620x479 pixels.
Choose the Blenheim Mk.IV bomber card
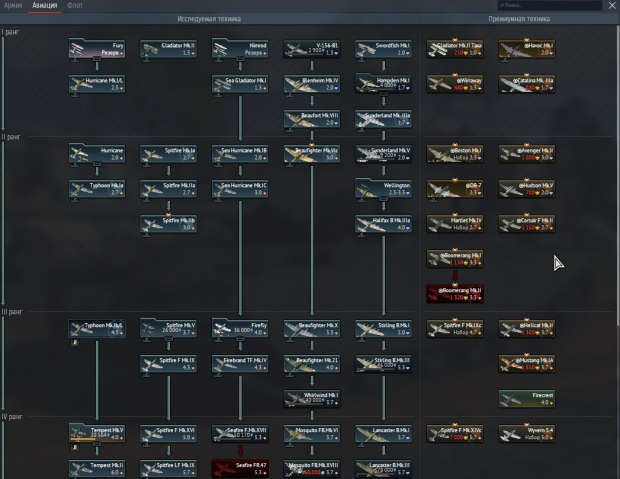click(x=312, y=84)
